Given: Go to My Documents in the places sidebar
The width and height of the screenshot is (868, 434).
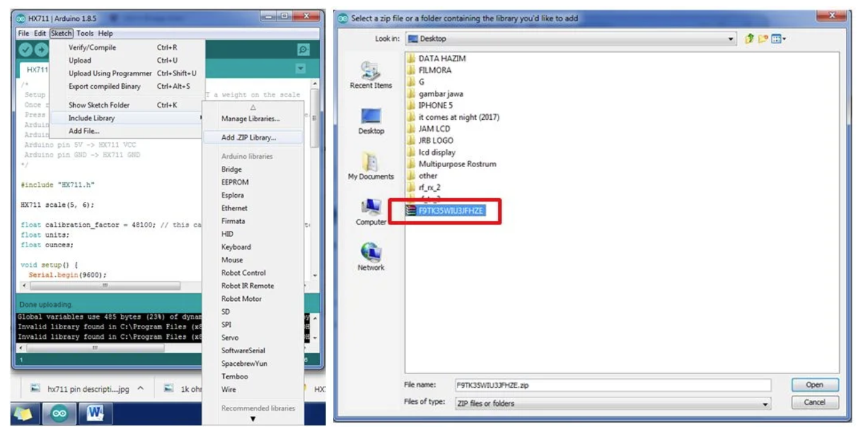Looking at the screenshot, I should [371, 167].
